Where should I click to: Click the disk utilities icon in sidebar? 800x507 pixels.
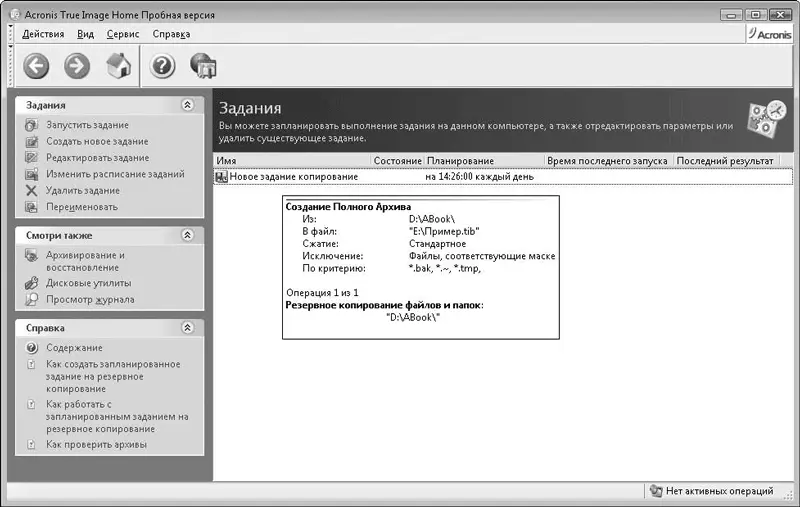pos(31,283)
